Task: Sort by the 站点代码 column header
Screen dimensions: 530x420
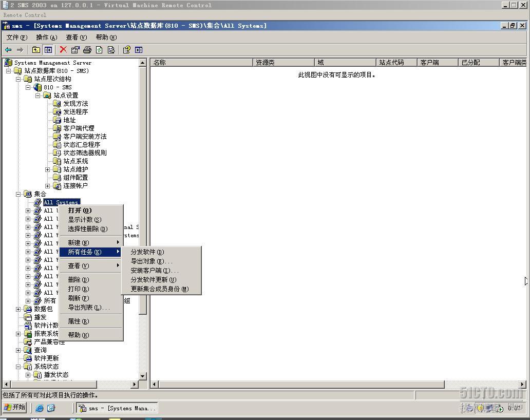Action: coord(396,63)
